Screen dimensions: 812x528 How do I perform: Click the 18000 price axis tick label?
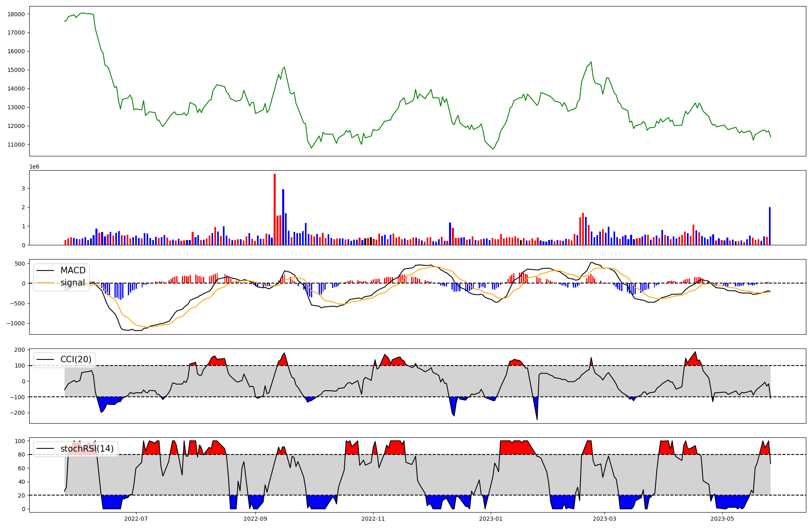click(x=16, y=14)
